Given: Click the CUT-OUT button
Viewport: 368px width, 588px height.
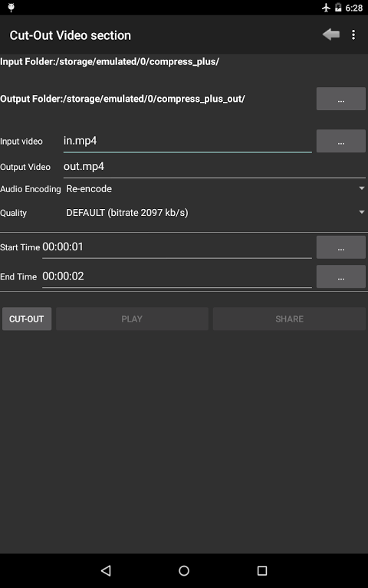Looking at the screenshot, I should 27,318.
